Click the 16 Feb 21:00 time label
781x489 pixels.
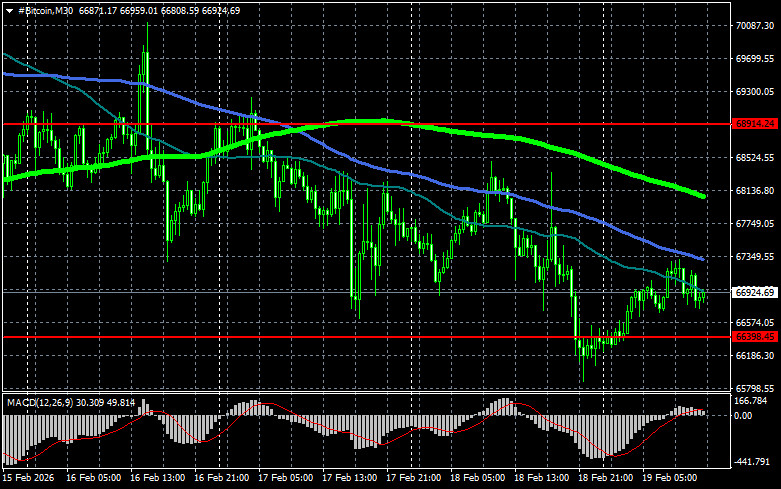coord(222,478)
